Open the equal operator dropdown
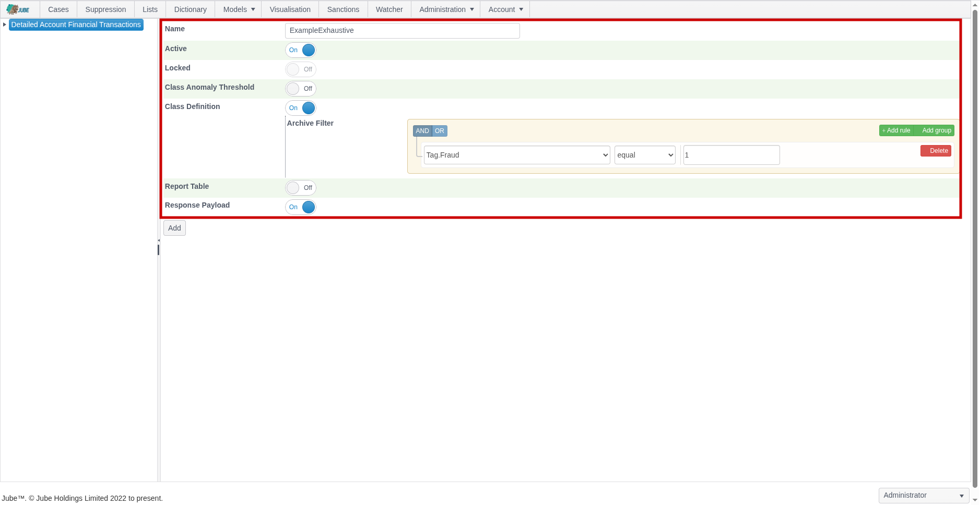 point(645,155)
